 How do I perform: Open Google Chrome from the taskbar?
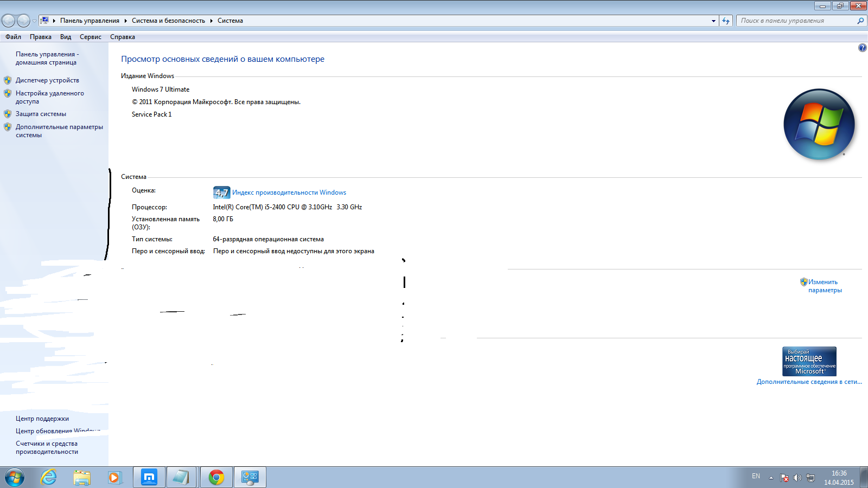[216, 477]
